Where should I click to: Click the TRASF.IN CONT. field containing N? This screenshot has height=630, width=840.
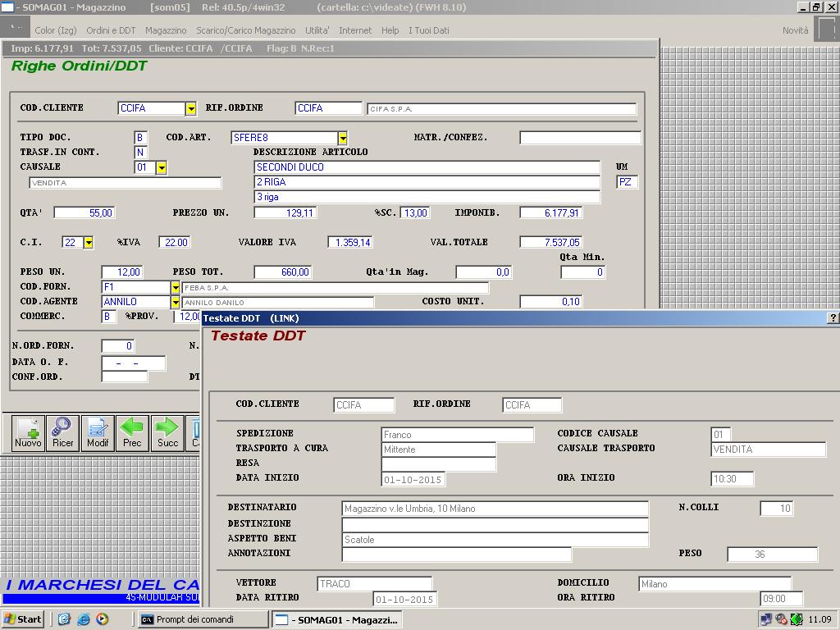(x=140, y=153)
